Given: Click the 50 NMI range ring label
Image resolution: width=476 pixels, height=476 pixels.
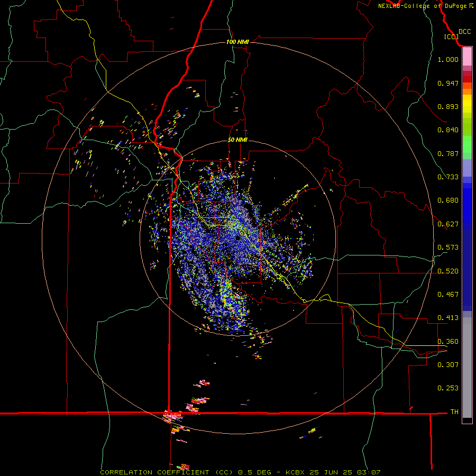Looking at the screenshot, I should tap(237, 140).
